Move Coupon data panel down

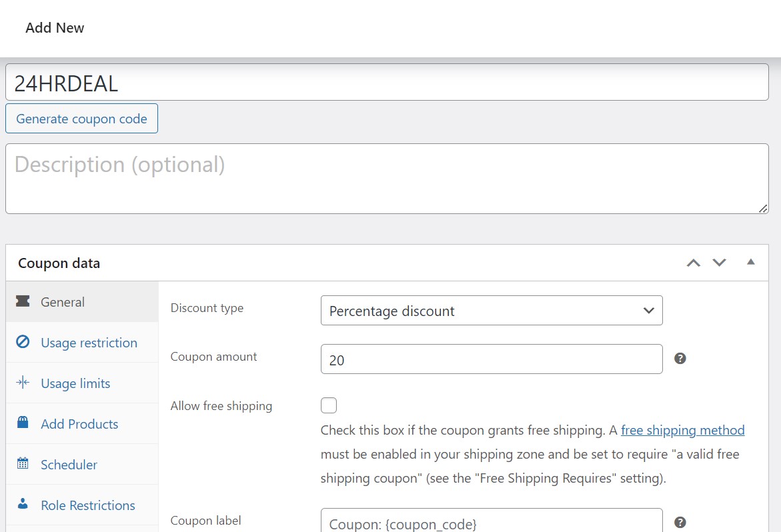719,263
